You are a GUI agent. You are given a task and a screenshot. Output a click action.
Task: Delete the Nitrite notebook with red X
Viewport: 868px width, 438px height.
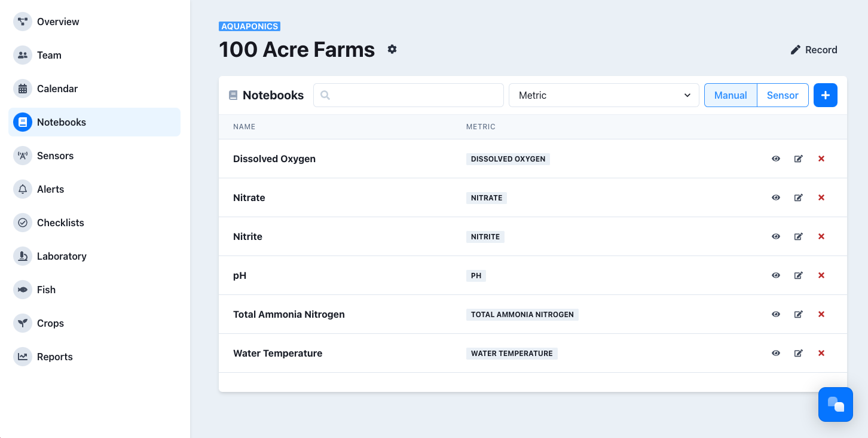821,236
